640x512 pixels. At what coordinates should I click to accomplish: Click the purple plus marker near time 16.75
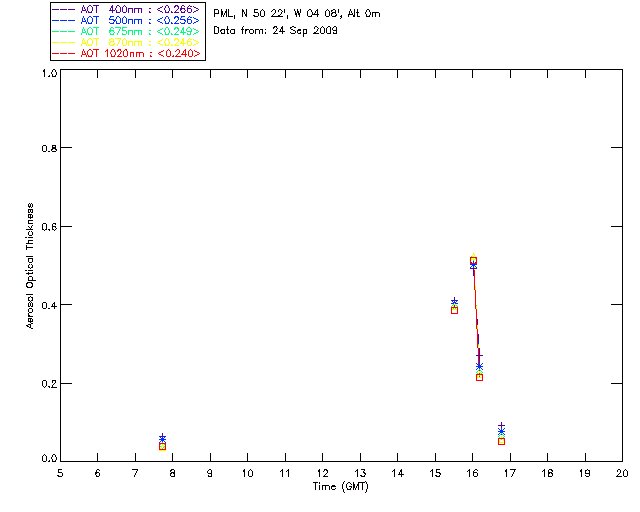pos(501,426)
